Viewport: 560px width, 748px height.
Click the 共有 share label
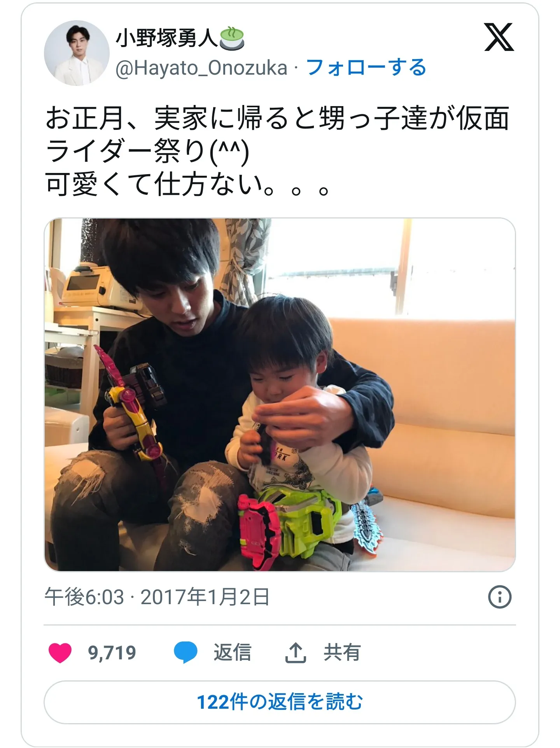click(342, 653)
